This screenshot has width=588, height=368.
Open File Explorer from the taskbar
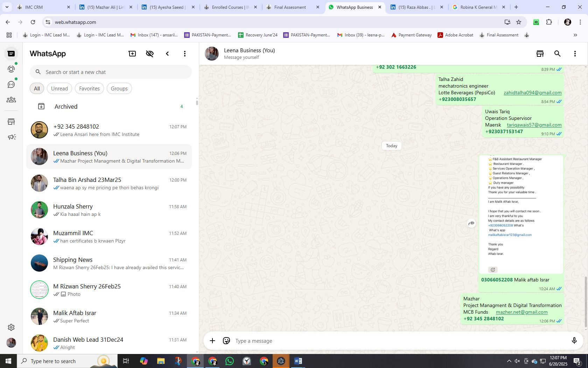[x=161, y=361]
